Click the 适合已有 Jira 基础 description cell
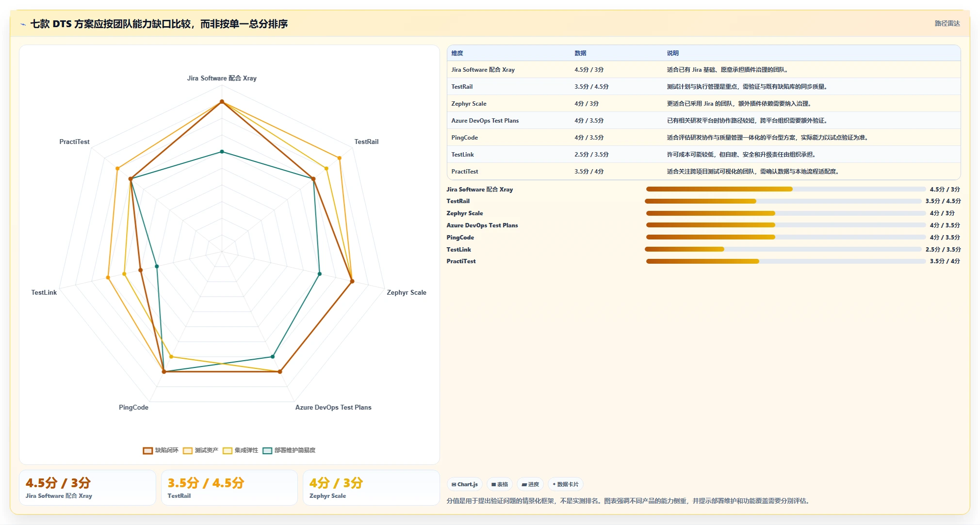The width and height of the screenshot is (980, 525). (811, 70)
